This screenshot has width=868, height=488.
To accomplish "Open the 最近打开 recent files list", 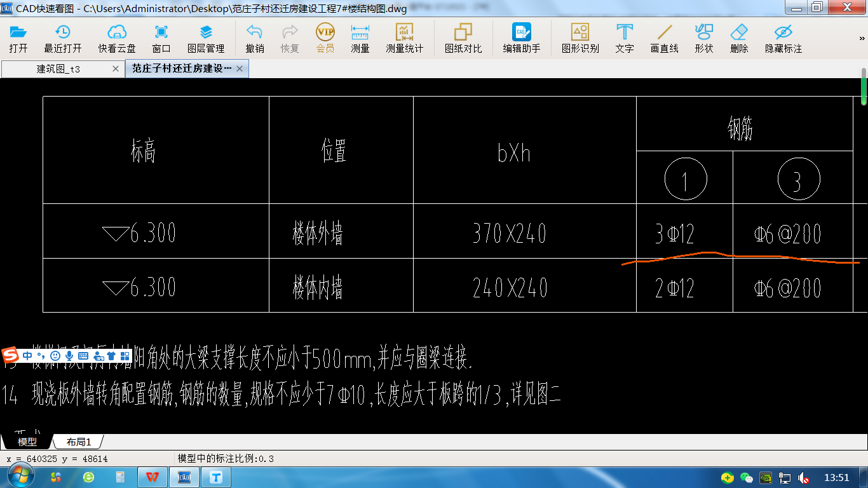I will 62,38.
